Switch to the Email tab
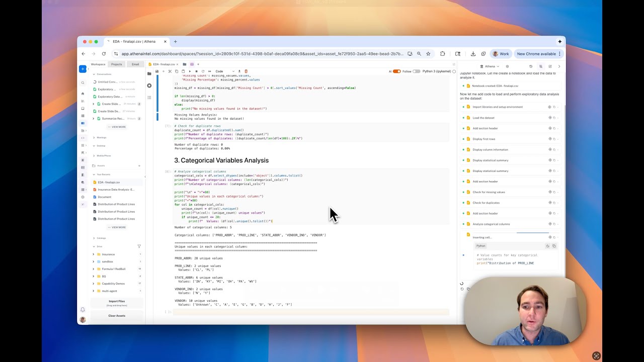 coord(135,64)
